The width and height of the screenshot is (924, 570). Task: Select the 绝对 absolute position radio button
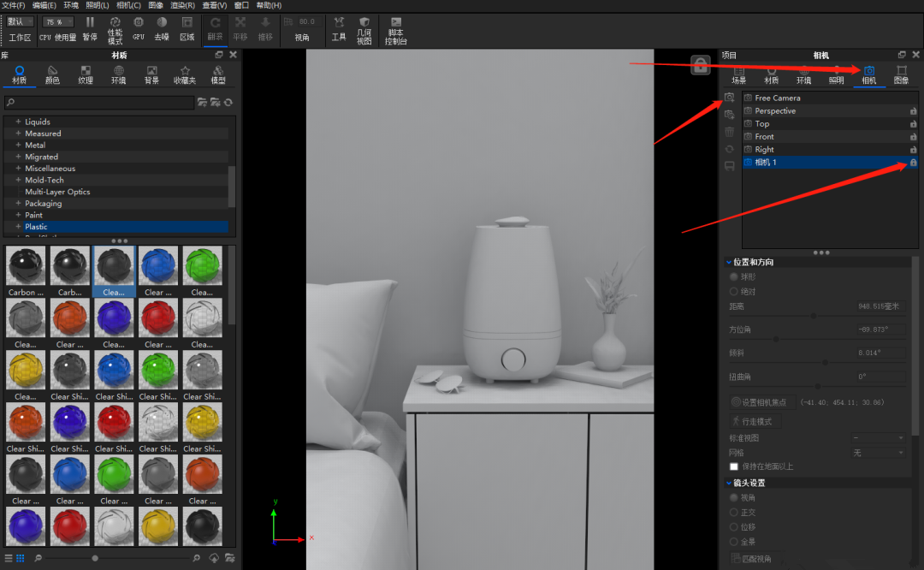point(734,292)
